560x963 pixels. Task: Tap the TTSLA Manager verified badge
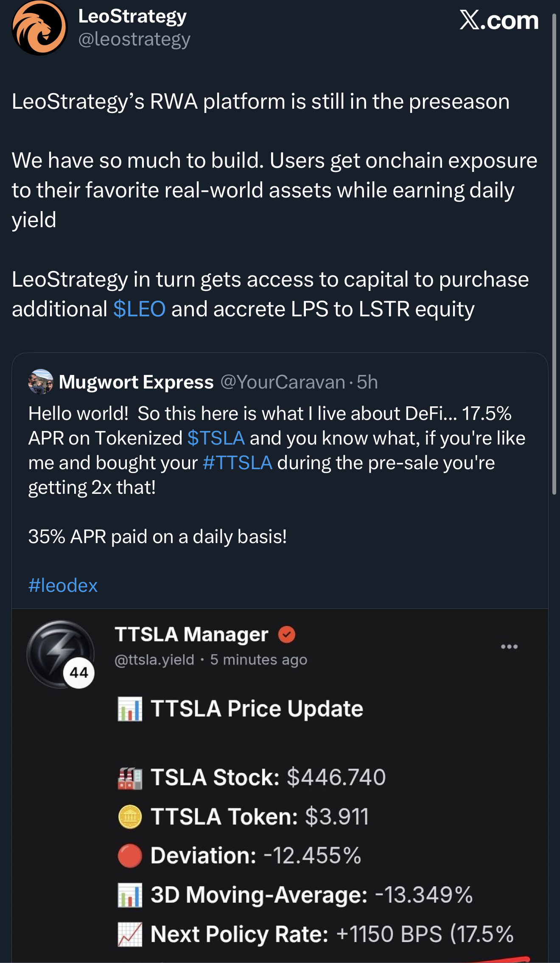pos(287,634)
